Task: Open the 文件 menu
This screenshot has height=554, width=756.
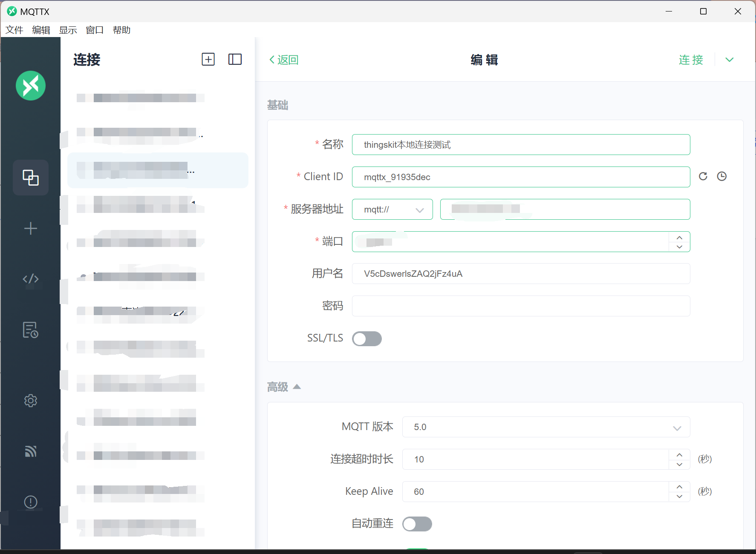Action: coord(14,30)
